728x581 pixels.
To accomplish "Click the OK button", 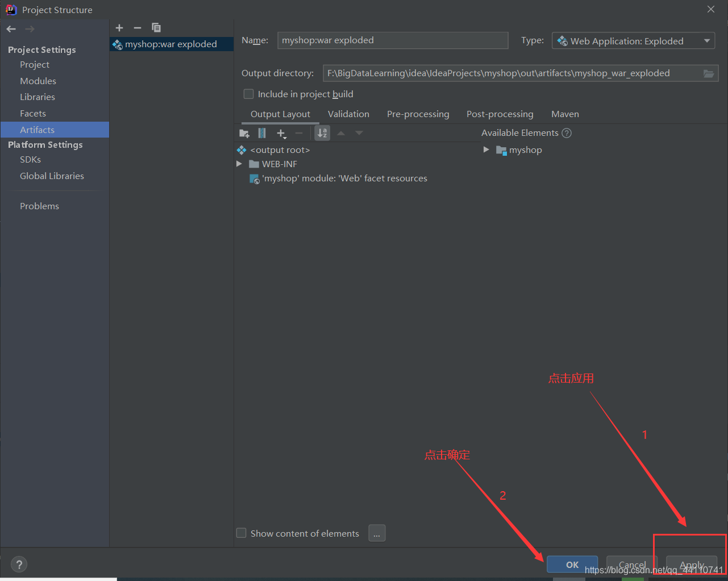I will [572, 564].
